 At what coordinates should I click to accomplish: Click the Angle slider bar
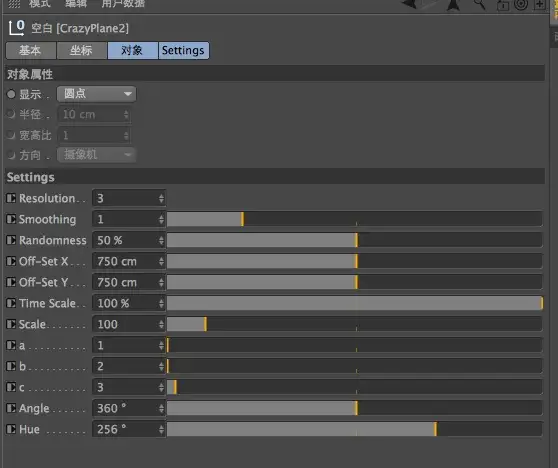(354, 408)
